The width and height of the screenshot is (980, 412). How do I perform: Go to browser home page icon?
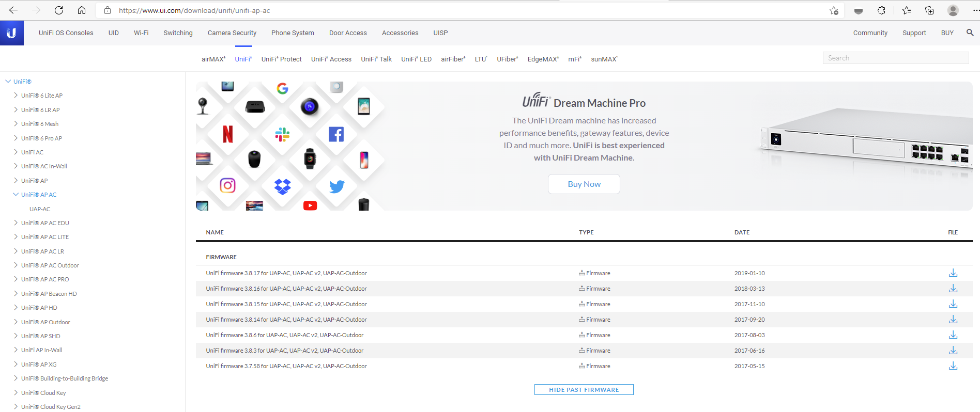(82, 10)
